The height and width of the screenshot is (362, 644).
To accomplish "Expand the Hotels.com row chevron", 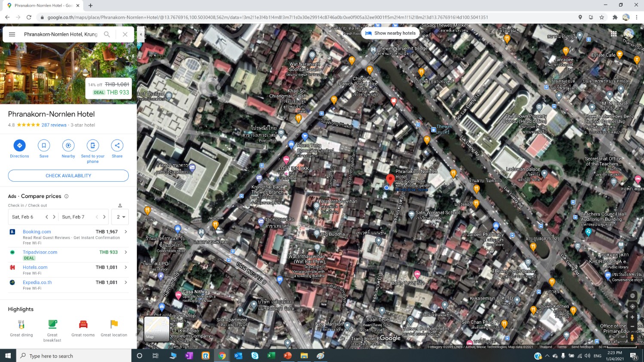I will pyautogui.click(x=126, y=267).
